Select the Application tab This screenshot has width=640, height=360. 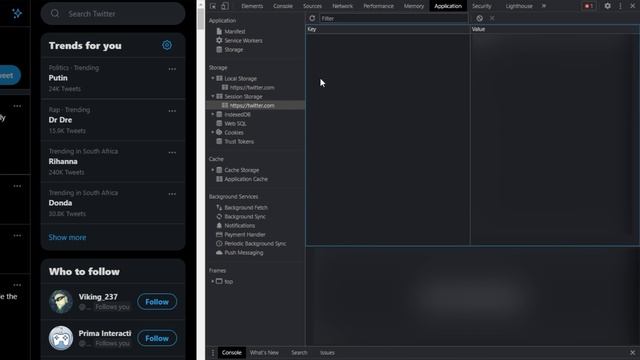[x=448, y=6]
